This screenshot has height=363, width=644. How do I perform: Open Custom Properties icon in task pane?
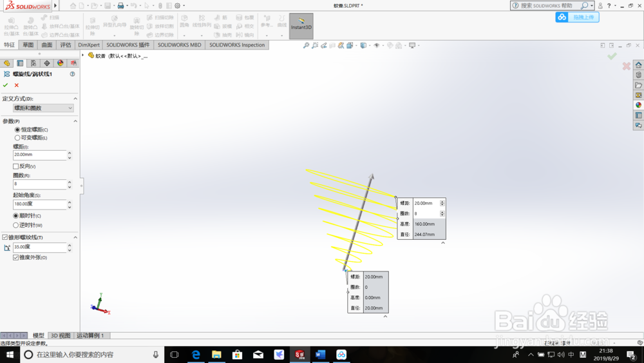tap(638, 115)
